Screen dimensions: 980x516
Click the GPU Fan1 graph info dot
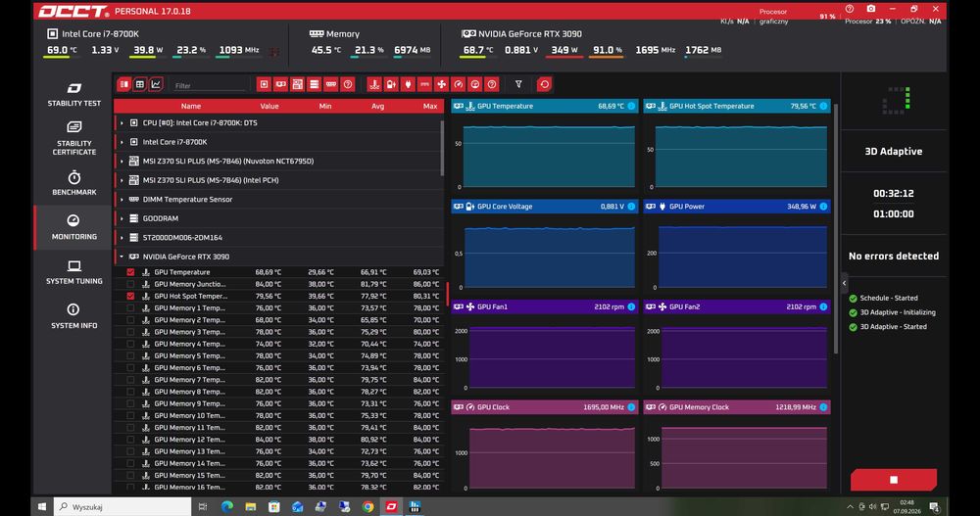pos(631,306)
